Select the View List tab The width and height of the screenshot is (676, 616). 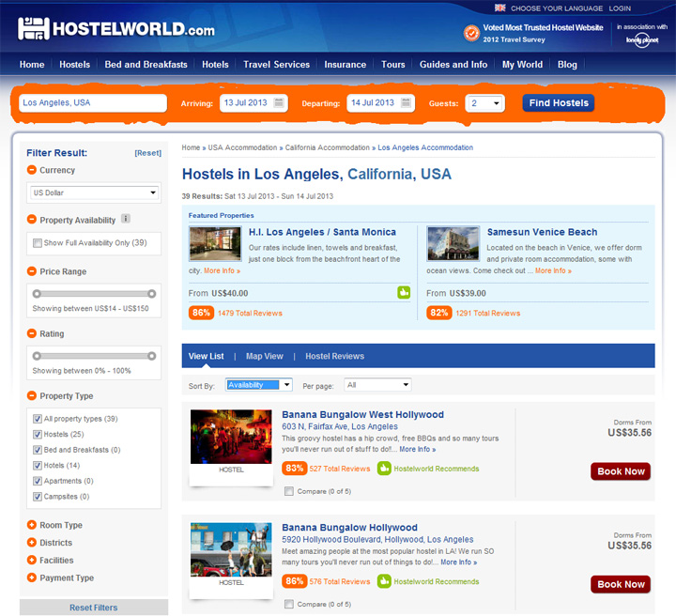tap(206, 356)
